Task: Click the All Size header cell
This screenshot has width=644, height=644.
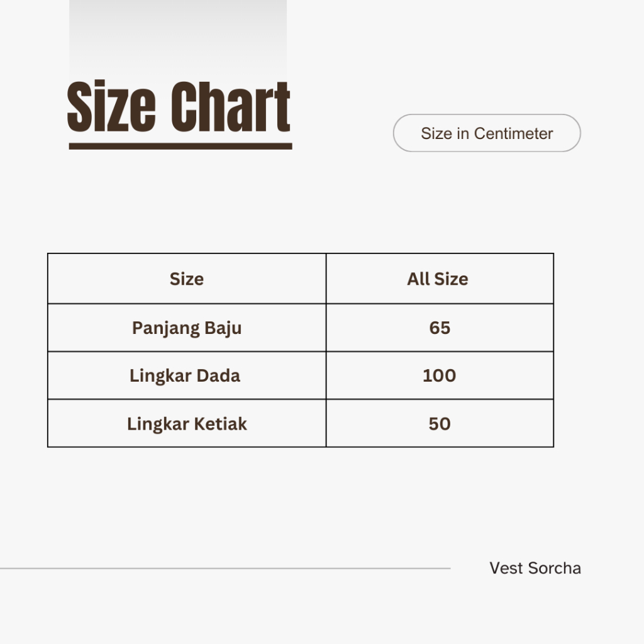Action: [440, 279]
